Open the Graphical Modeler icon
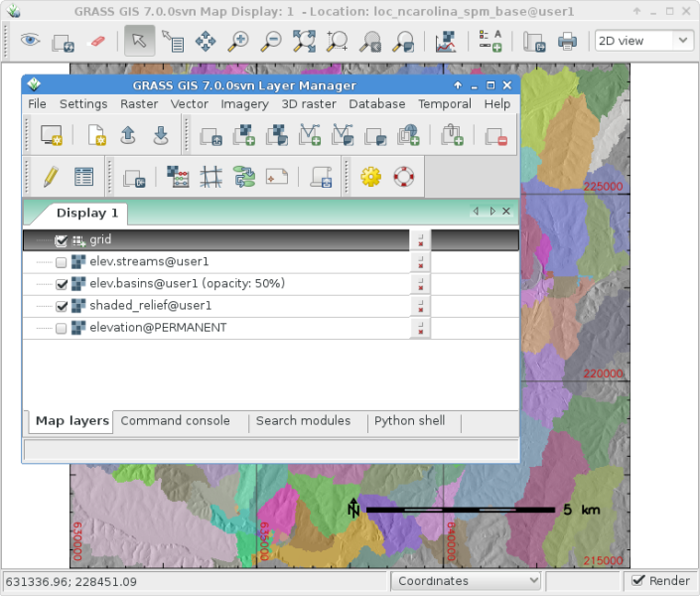 coord(244,177)
